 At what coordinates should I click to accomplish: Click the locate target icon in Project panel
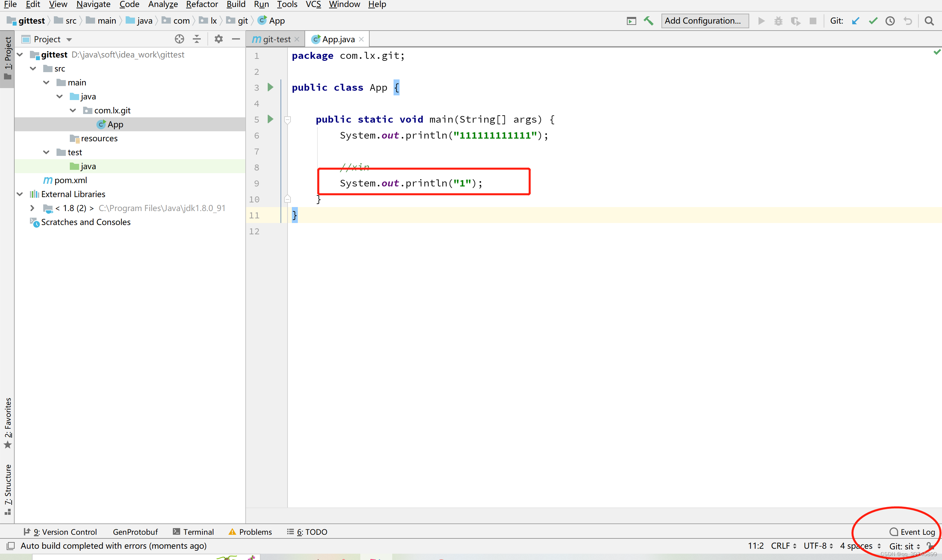point(179,39)
